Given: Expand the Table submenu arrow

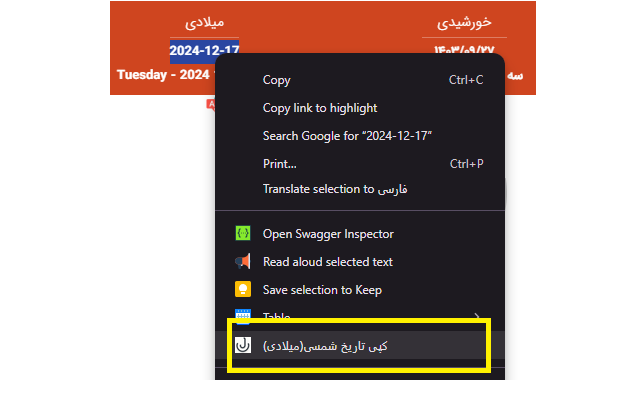Looking at the screenshot, I should [476, 317].
